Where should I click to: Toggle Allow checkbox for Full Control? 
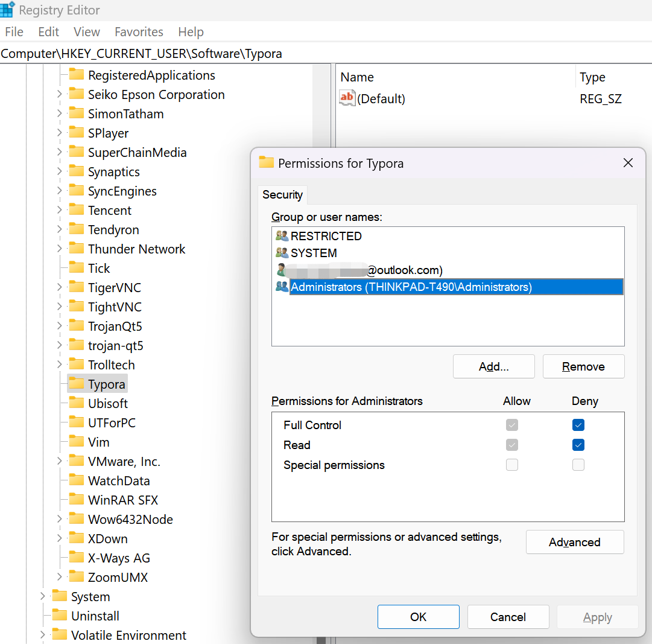[512, 425]
